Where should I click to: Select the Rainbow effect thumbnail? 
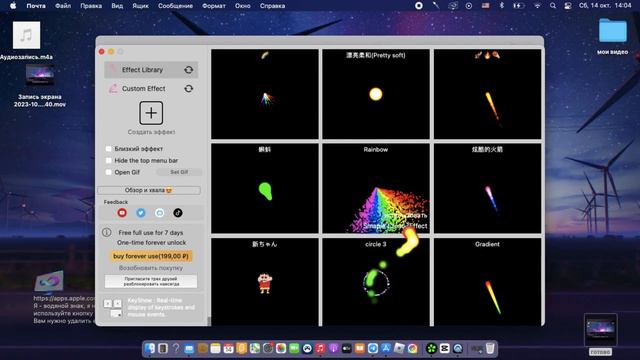click(x=376, y=188)
